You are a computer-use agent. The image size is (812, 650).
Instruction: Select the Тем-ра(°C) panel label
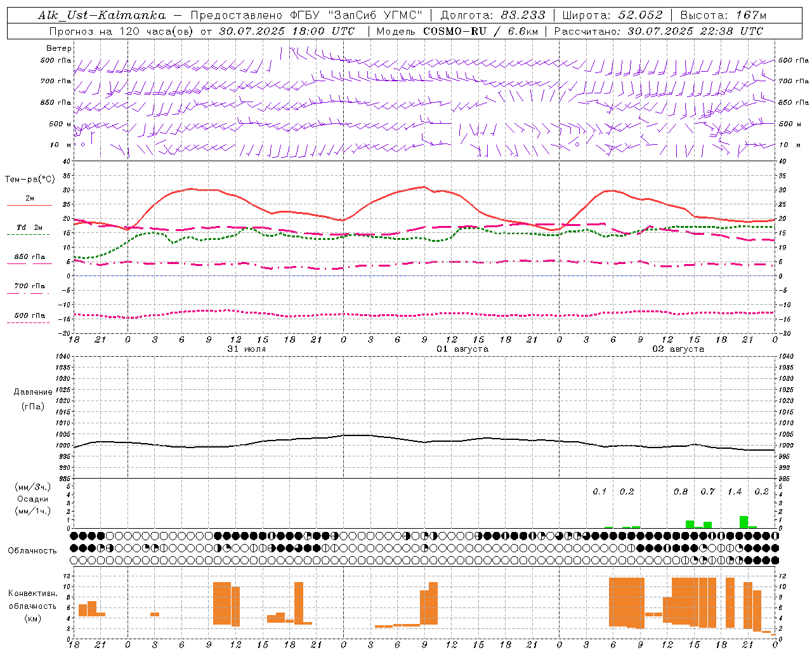[30, 180]
